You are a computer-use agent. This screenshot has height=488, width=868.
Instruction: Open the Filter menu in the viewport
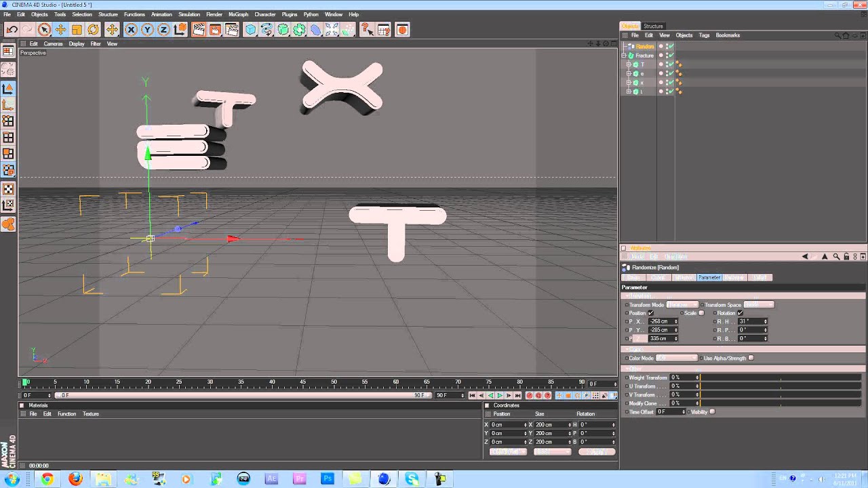tap(96, 44)
